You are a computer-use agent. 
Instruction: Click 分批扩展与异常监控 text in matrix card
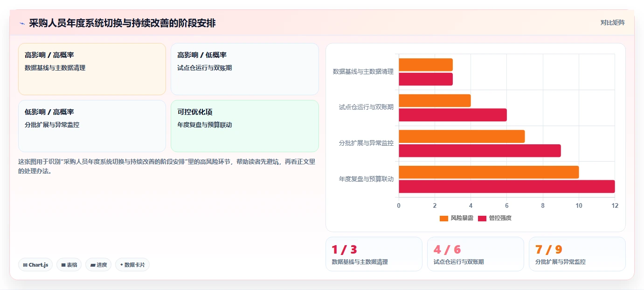52,125
